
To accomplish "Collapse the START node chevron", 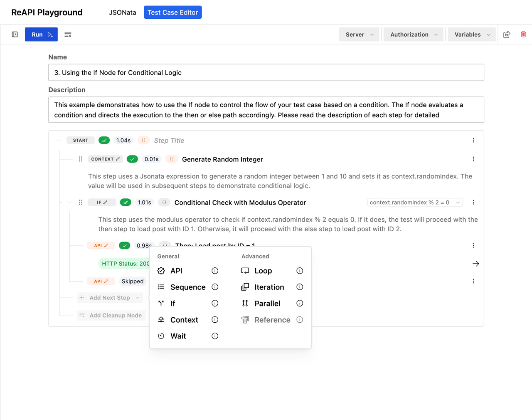I will (x=59, y=141).
